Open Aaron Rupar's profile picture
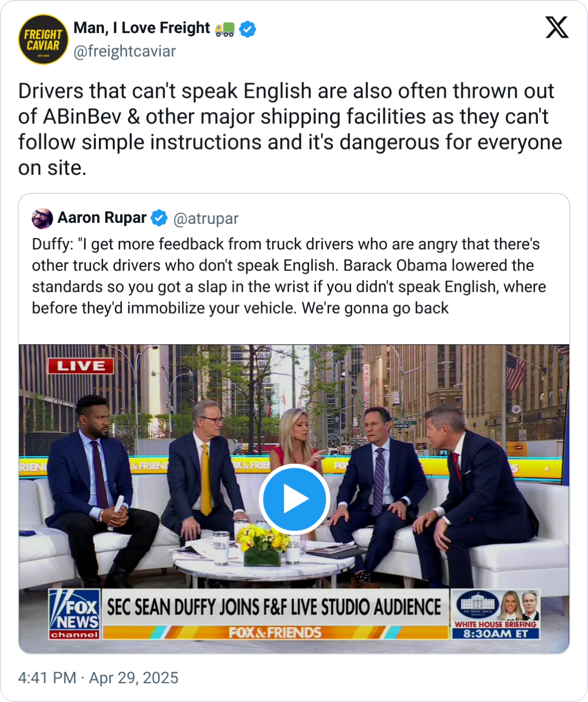588x702 pixels. point(42,219)
